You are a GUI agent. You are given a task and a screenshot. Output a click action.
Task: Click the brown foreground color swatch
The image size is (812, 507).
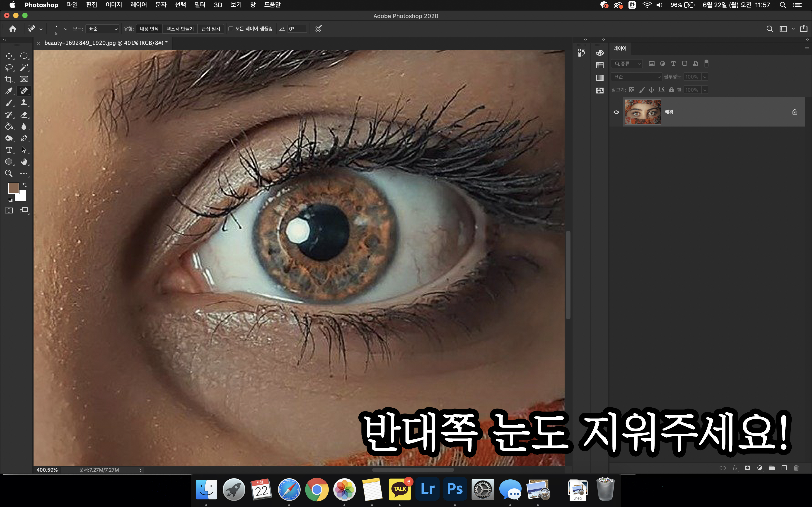(x=13, y=188)
